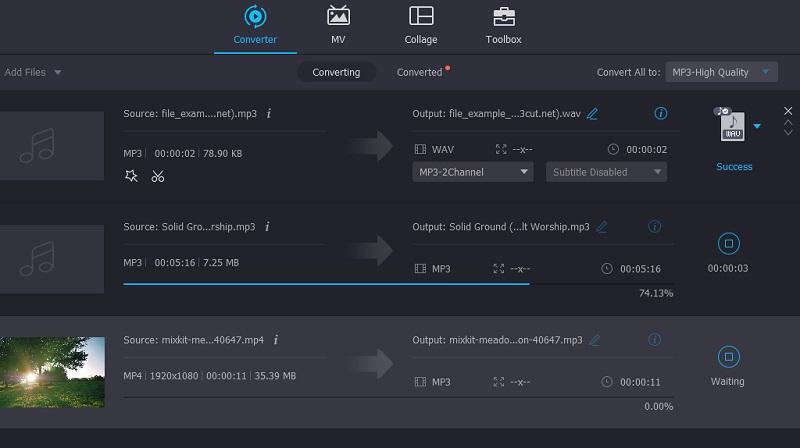
Task: Open the Toolbox tab
Action: point(503,25)
